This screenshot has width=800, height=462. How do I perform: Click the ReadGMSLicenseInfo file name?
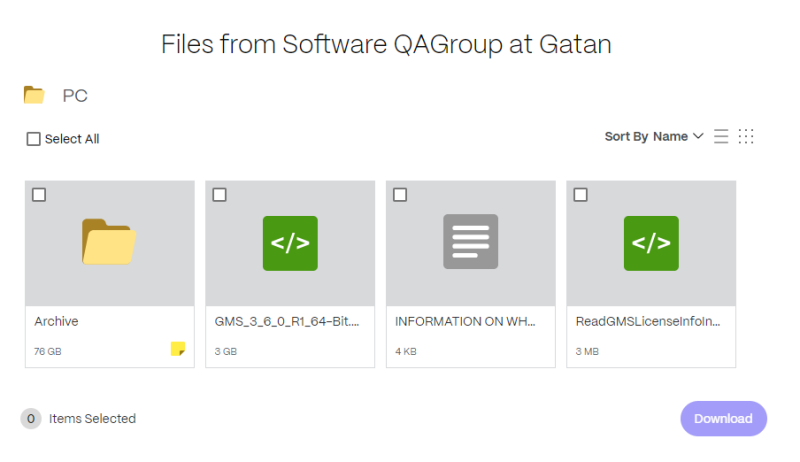pyautogui.click(x=648, y=322)
